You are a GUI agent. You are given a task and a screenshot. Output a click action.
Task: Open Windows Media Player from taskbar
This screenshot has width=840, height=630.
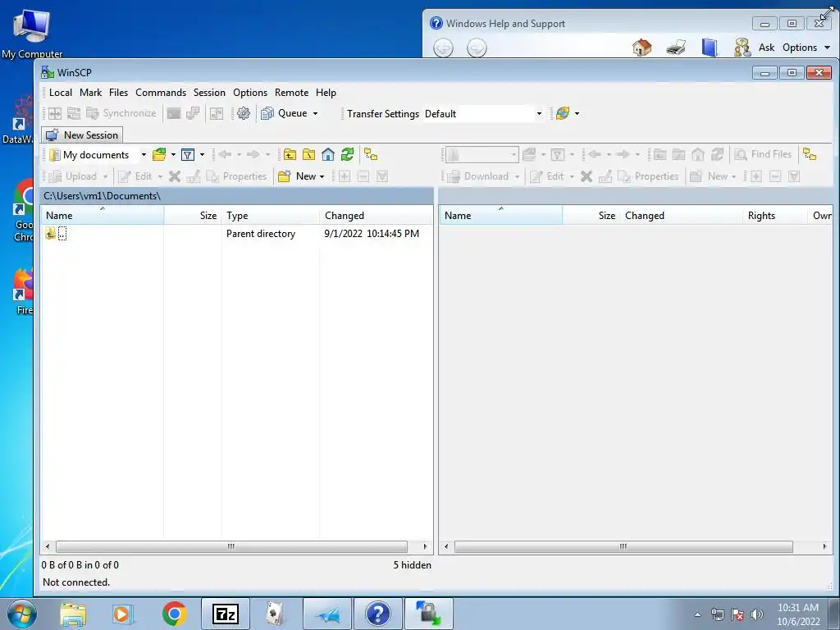pyautogui.click(x=123, y=614)
